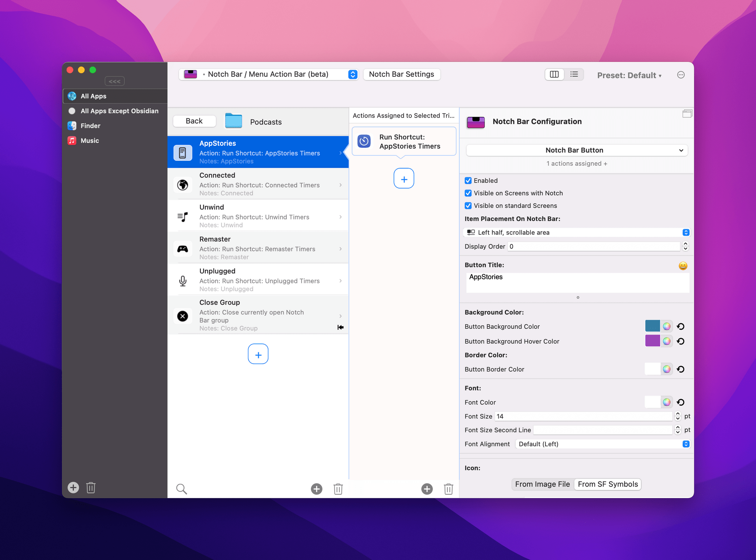Collapse the sidebar with the <<< button
The height and width of the screenshot is (560, 756).
114,81
